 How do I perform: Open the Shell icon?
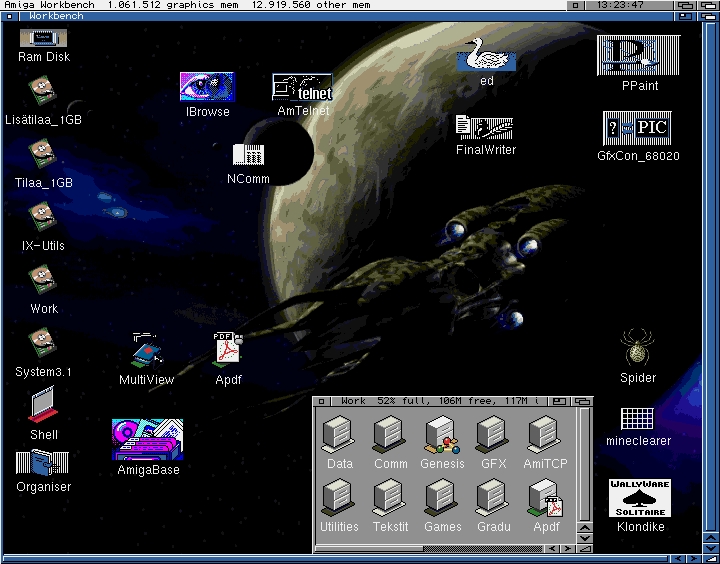point(43,406)
